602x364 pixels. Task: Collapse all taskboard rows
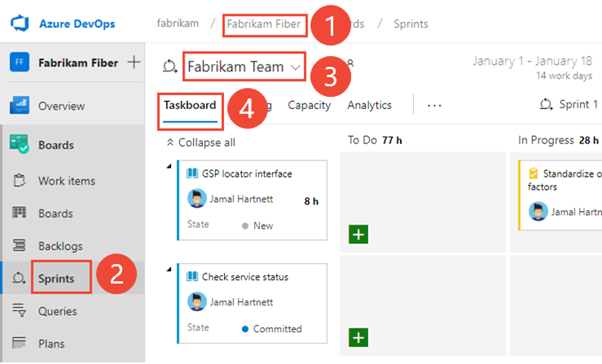200,143
